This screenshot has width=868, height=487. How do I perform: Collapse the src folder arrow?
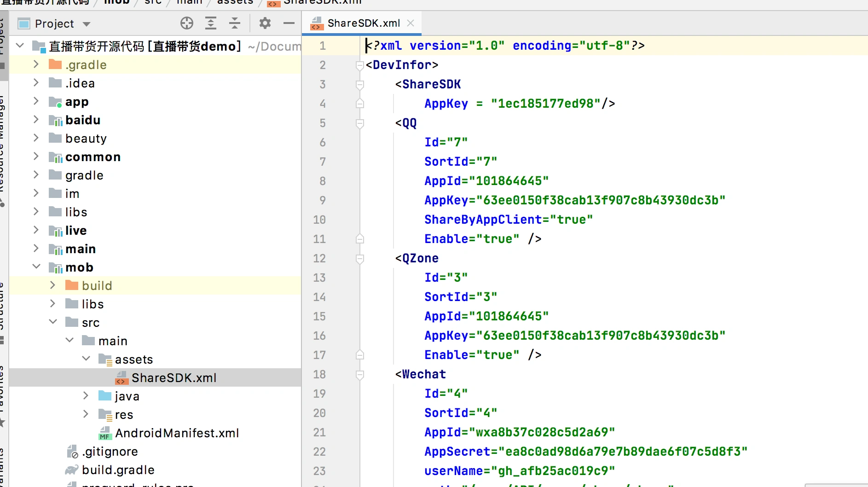point(53,322)
